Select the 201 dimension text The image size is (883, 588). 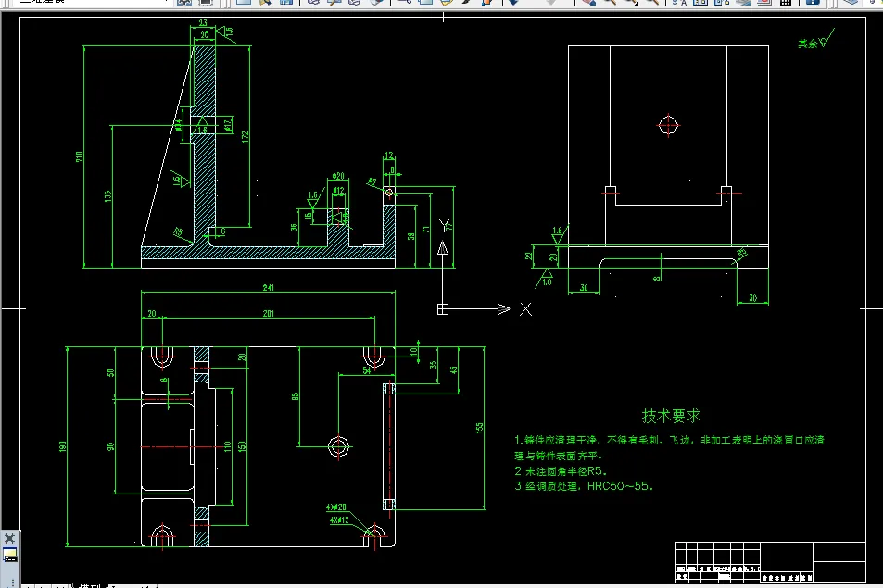269,313
